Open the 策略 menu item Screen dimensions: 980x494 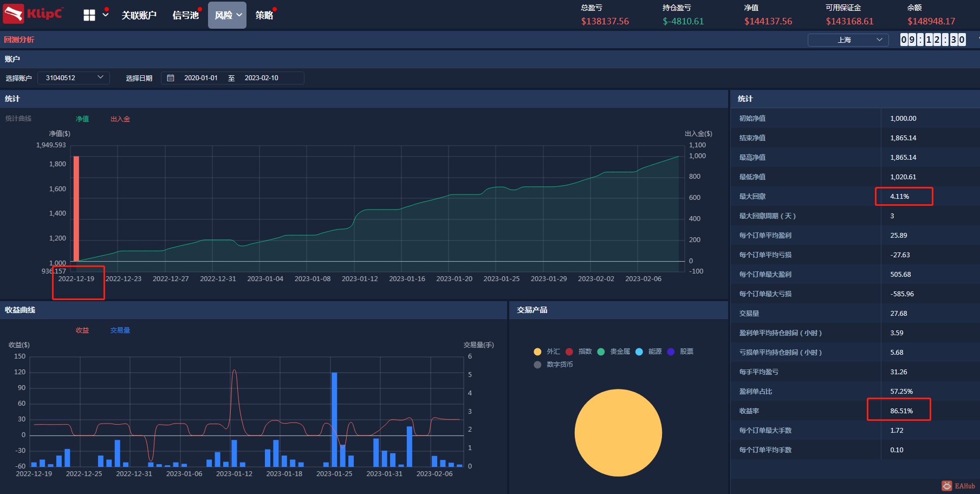coord(264,15)
